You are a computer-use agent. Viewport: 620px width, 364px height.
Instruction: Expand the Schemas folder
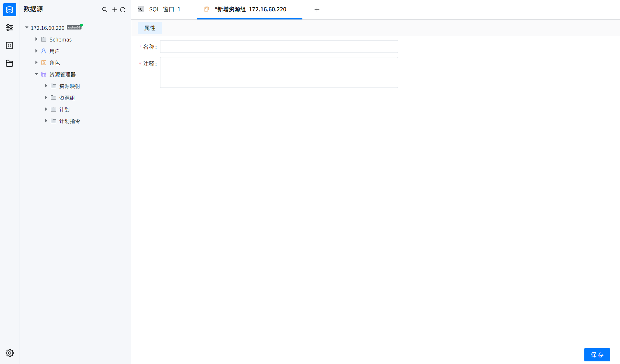pyautogui.click(x=36, y=39)
